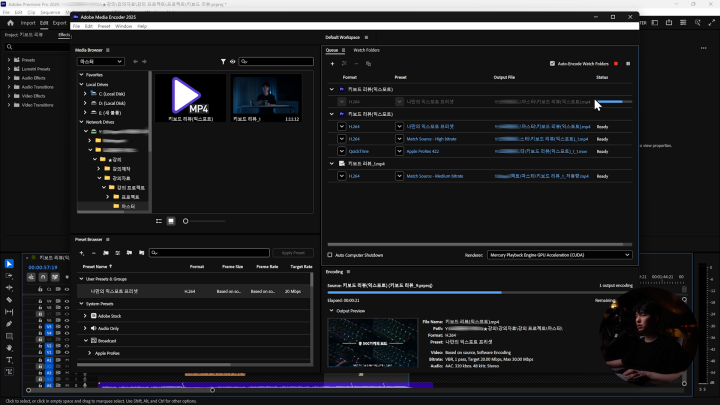Image resolution: width=720 pixels, height=405 pixels.
Task: Switch to the Watch Folders tab
Action: pos(366,49)
